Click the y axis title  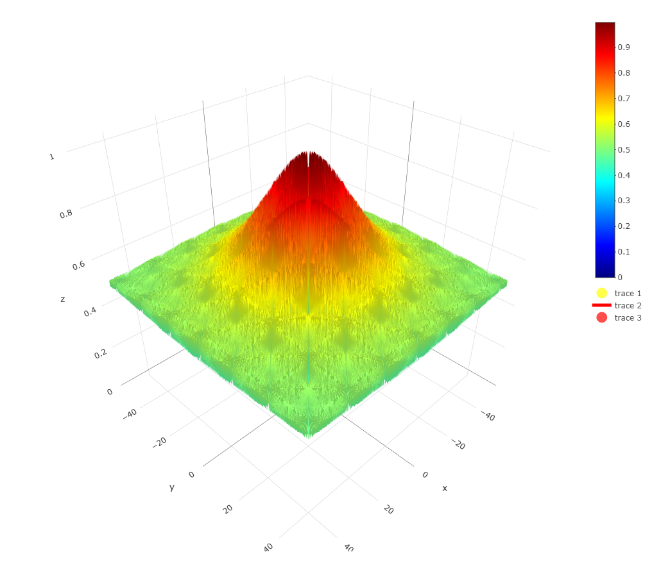tap(172, 487)
